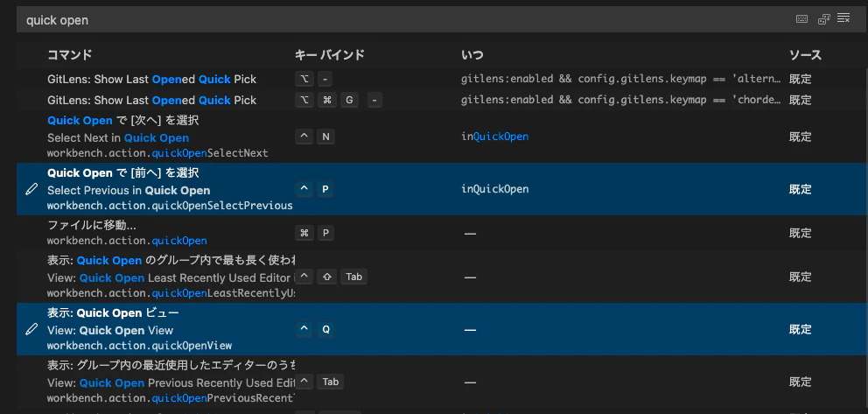Click the ^ Q keybinding
Screen dimensions: 868x414
pyautogui.click(x=315, y=329)
